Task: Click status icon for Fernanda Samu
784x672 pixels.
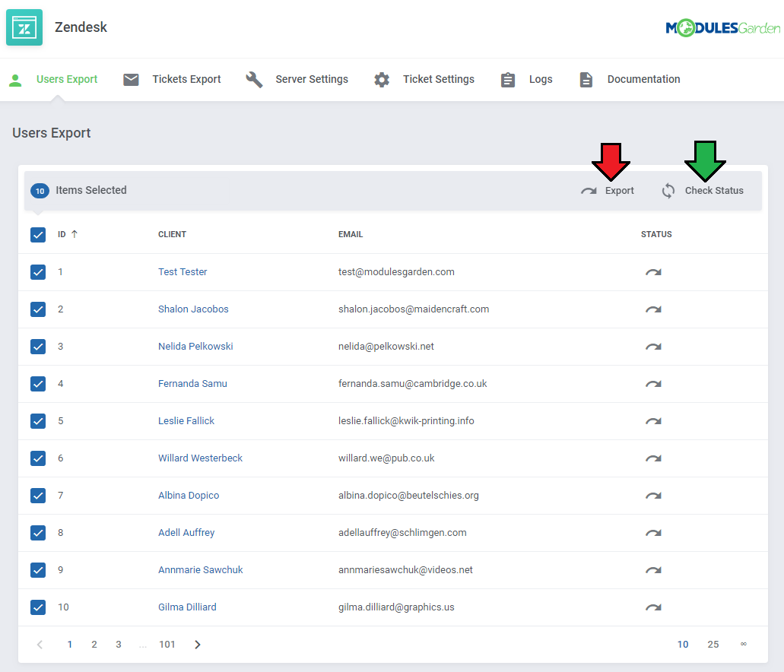Action: tap(653, 384)
